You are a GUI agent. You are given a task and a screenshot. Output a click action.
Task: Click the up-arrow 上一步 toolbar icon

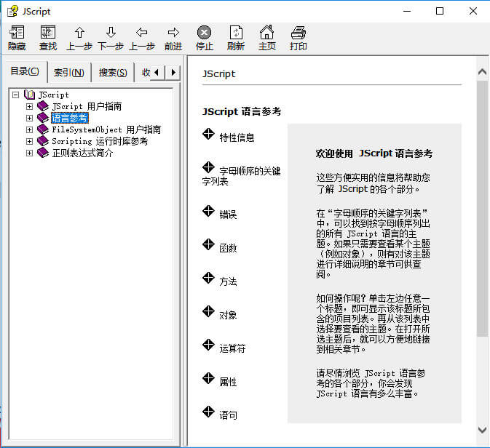(x=79, y=33)
